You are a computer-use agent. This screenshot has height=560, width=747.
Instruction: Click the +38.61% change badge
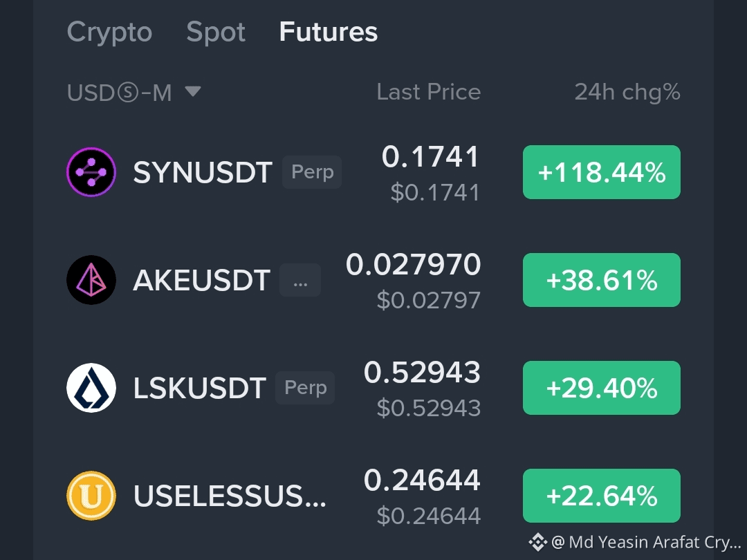(602, 280)
